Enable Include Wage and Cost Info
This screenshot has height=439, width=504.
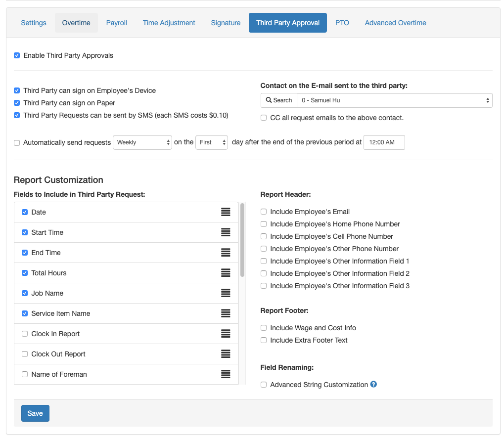pos(264,328)
